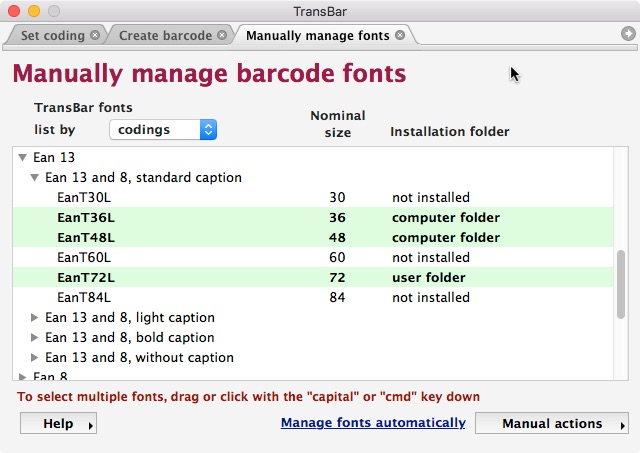Click 'Ean 13 and 8, without caption' label
This screenshot has height=453, width=640.
(x=139, y=357)
